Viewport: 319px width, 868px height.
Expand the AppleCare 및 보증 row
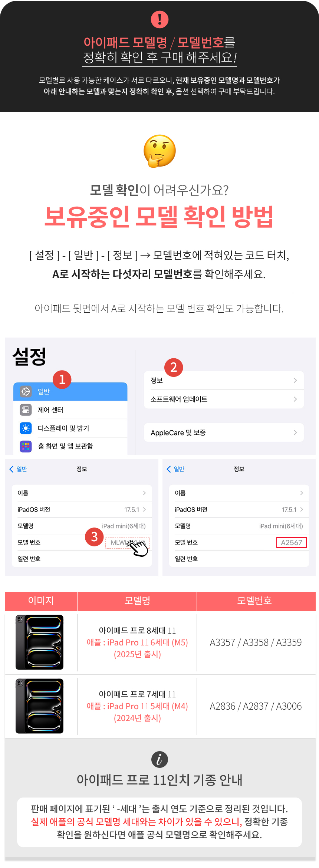point(224,433)
